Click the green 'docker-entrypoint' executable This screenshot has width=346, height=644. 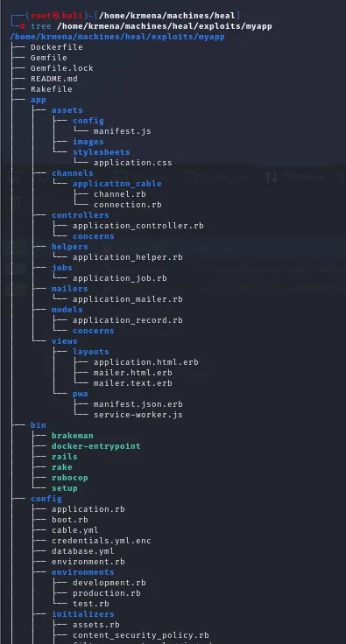tap(96, 446)
